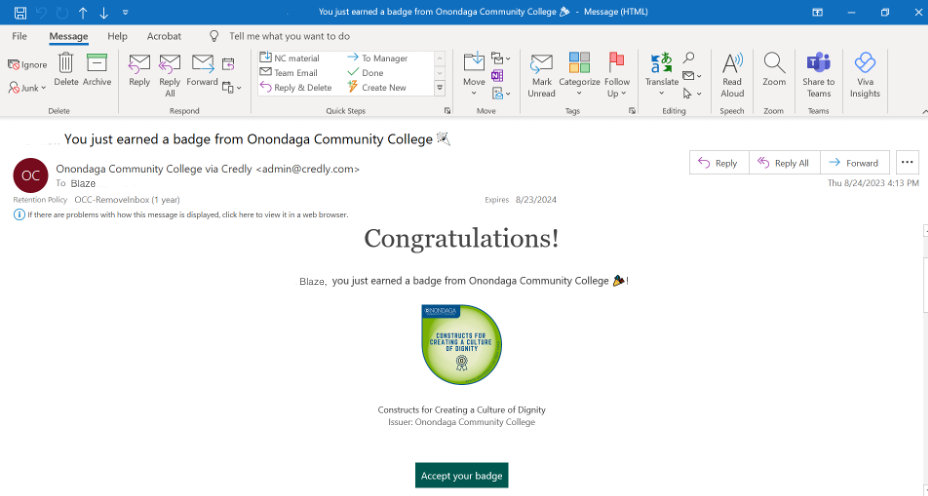This screenshot has height=496, width=928.
Task: Apply the Reply & Delete quick step
Action: 296,88
